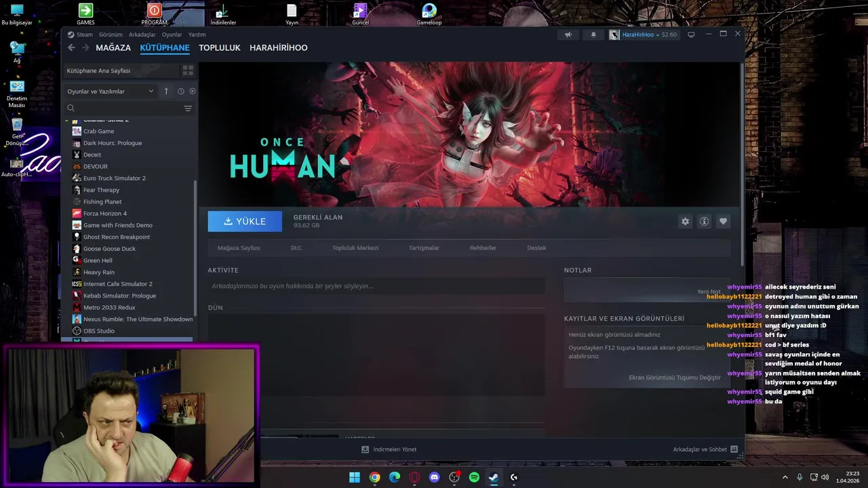This screenshot has width=868, height=488.
Task: Open Tartışmalar link
Action: click(x=424, y=248)
